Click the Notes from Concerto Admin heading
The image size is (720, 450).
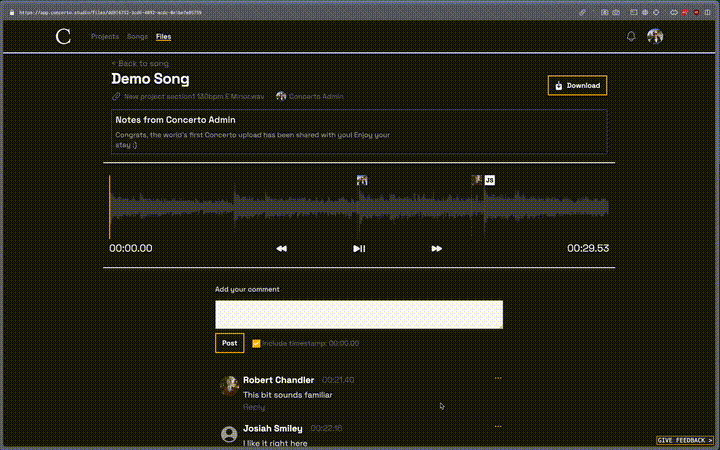[x=175, y=120]
